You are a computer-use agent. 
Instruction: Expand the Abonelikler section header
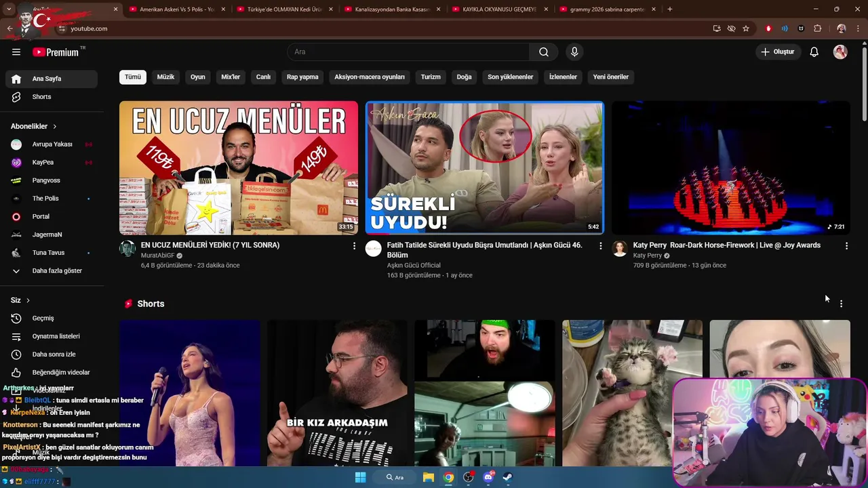pyautogui.click(x=34, y=127)
